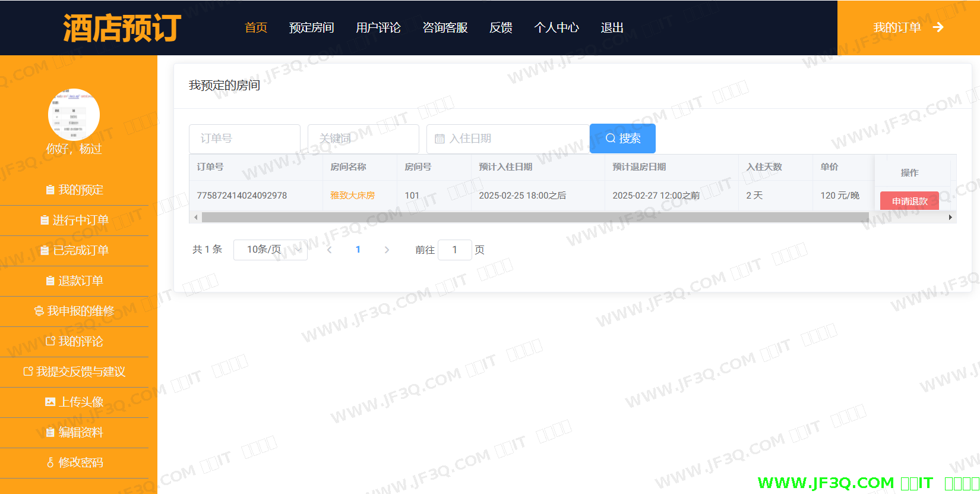Click the user avatar thumbnail

(74, 115)
